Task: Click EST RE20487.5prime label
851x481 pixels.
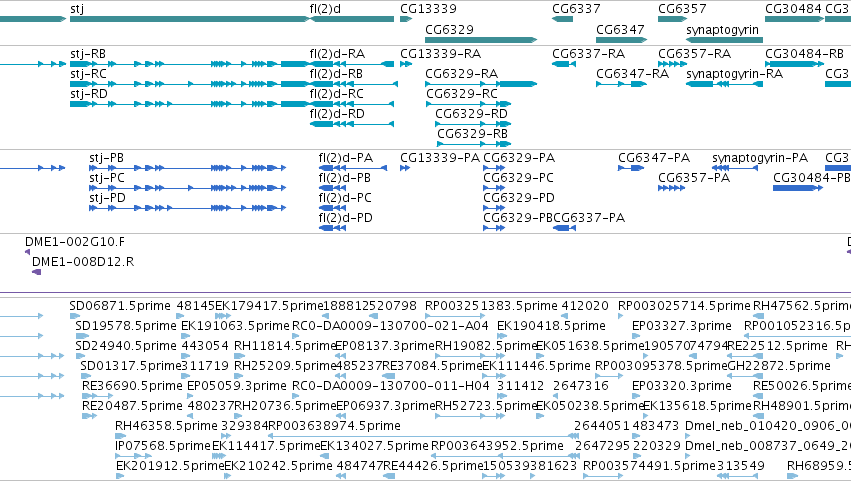Action: (132, 406)
